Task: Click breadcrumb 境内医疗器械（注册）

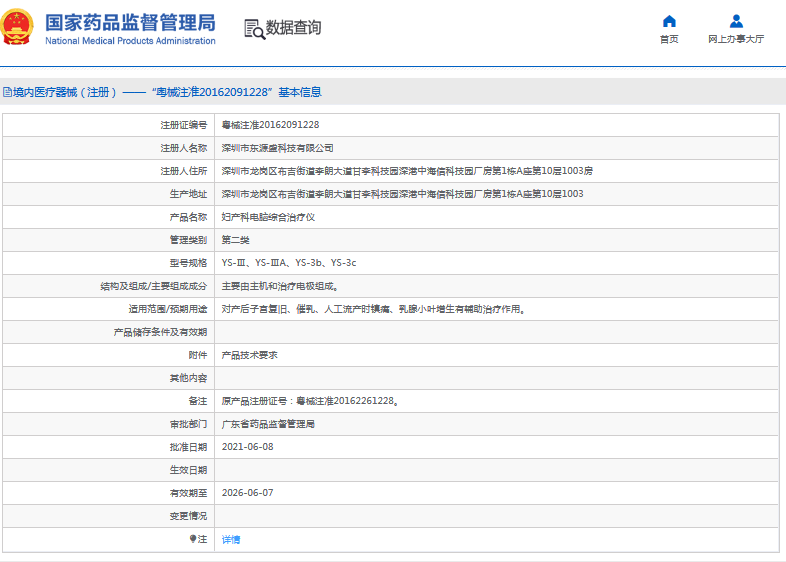Action: (x=65, y=92)
